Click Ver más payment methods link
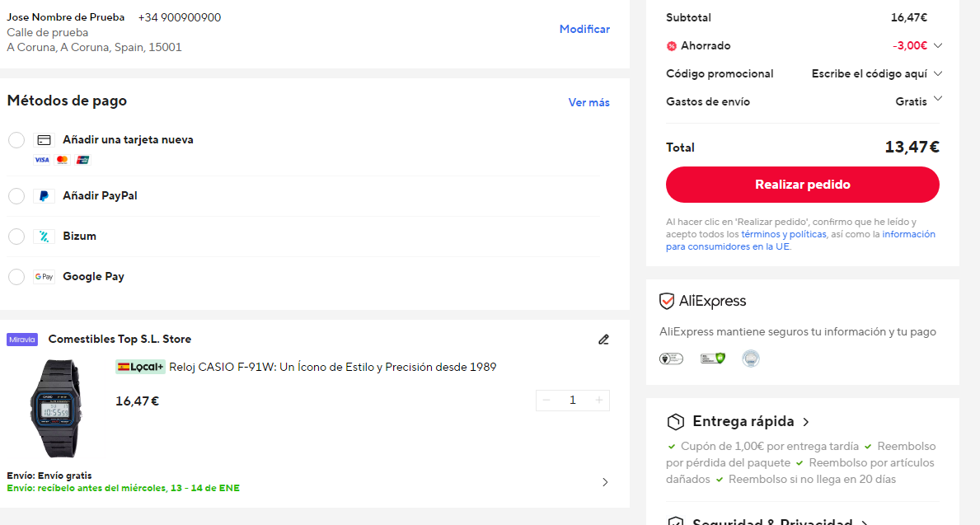 click(588, 102)
